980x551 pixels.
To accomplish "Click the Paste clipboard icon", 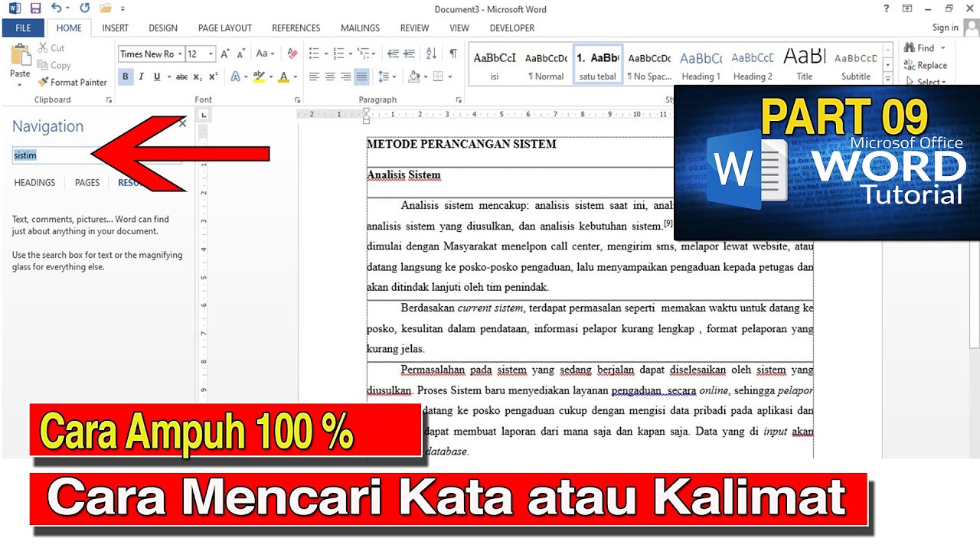I will point(20,55).
